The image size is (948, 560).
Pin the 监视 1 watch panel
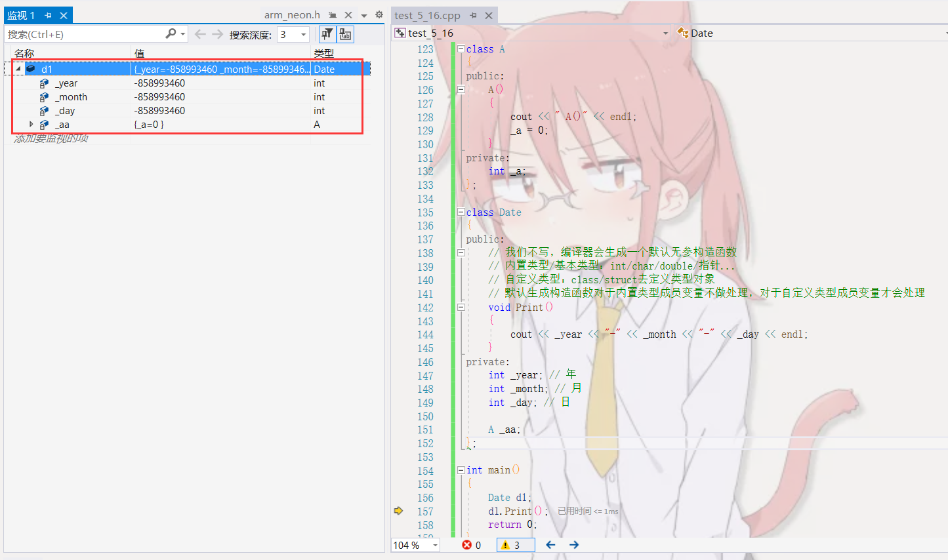pyautogui.click(x=48, y=15)
